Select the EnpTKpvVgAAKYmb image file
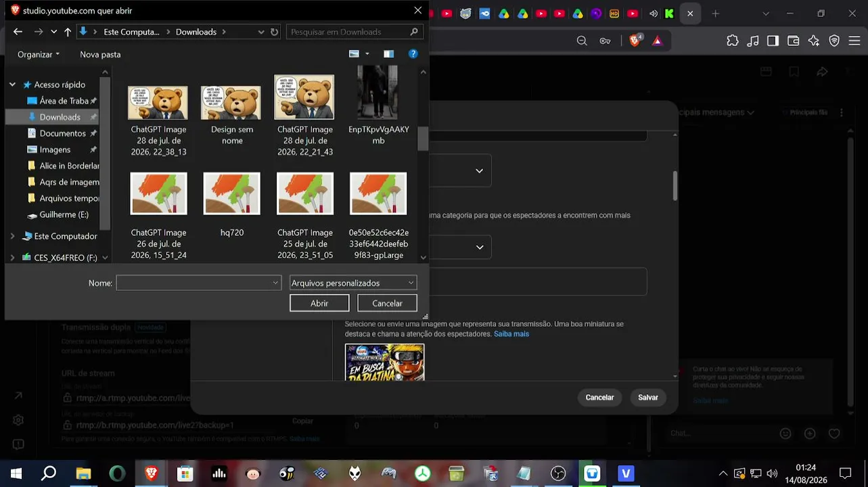Viewport: 868px width, 487px height. [378, 106]
